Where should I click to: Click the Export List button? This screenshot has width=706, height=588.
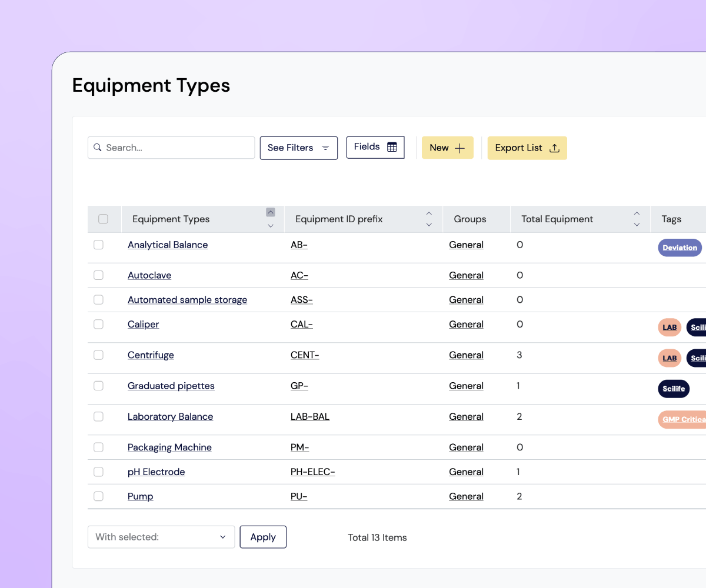527,148
